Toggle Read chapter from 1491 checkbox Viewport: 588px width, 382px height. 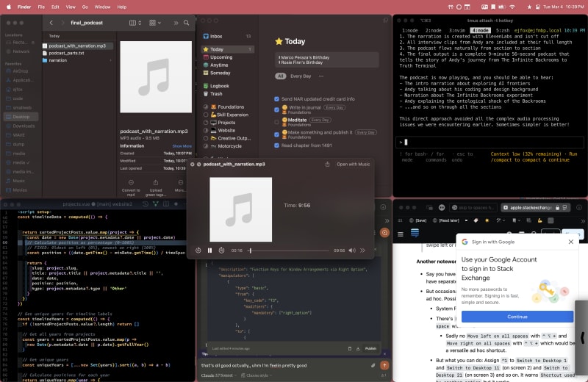[277, 145]
